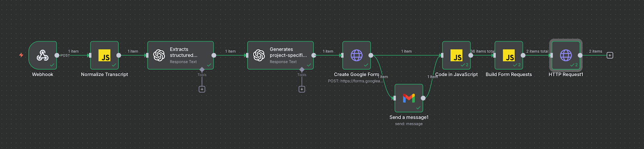Click the Create Google Form label
This screenshot has height=149, width=644.
point(357,74)
